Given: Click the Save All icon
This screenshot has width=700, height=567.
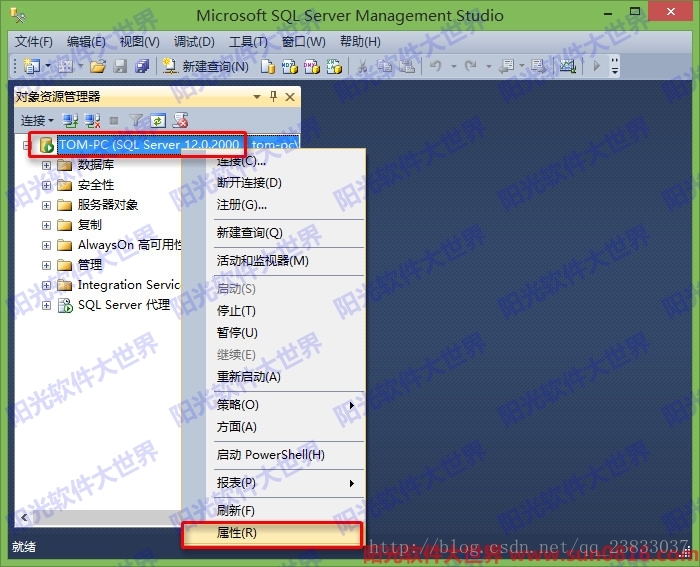Looking at the screenshot, I should [142, 67].
